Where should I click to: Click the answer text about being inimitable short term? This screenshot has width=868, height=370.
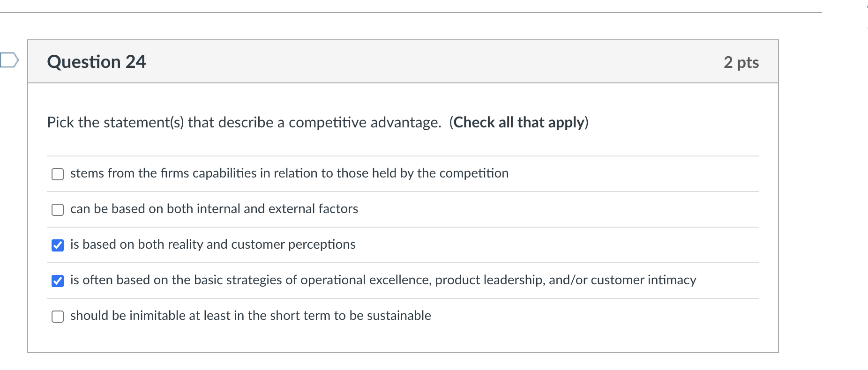251,316
